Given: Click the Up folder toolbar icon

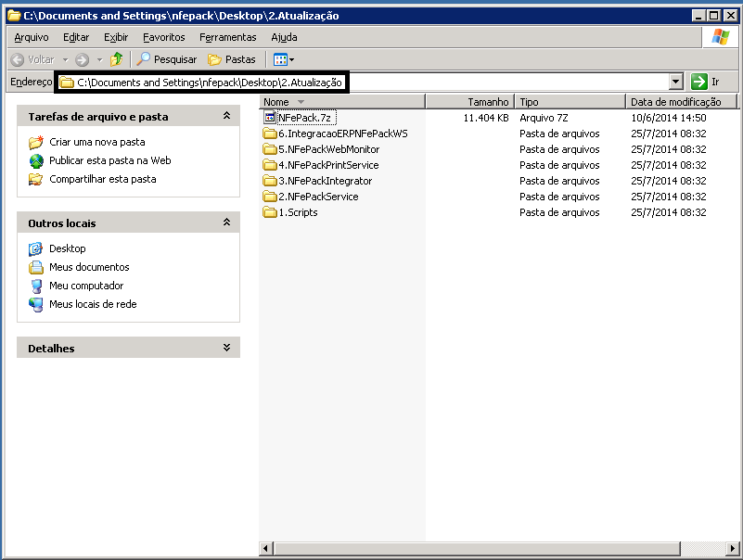Looking at the screenshot, I should point(116,59).
